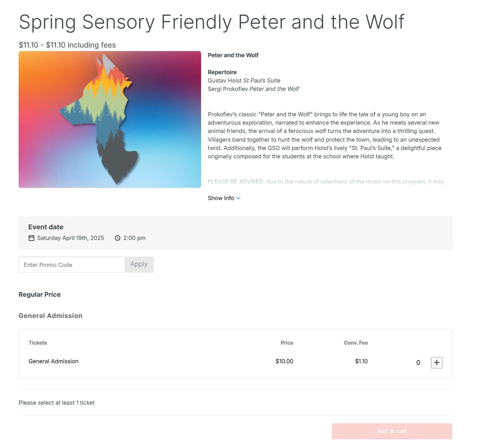Click the minus button beside ticket quantity

400,363
